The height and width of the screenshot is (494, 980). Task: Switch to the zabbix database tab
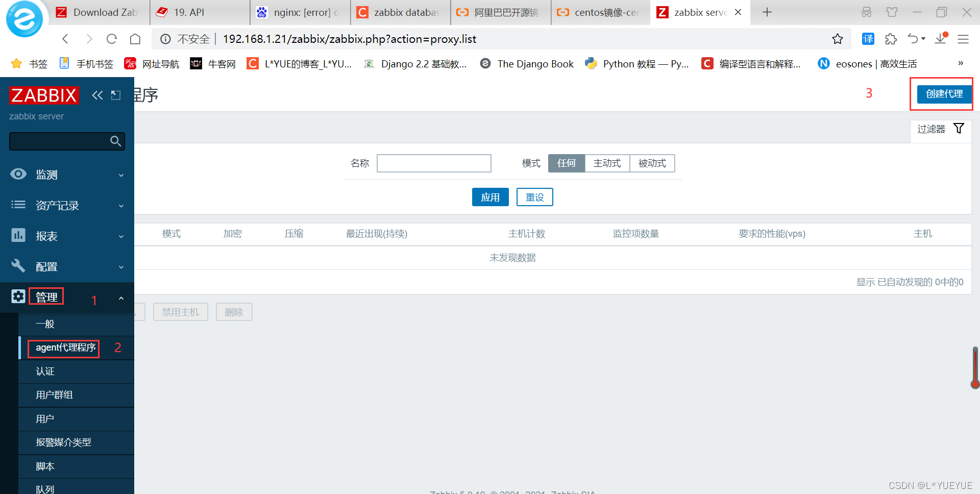[x=401, y=12]
